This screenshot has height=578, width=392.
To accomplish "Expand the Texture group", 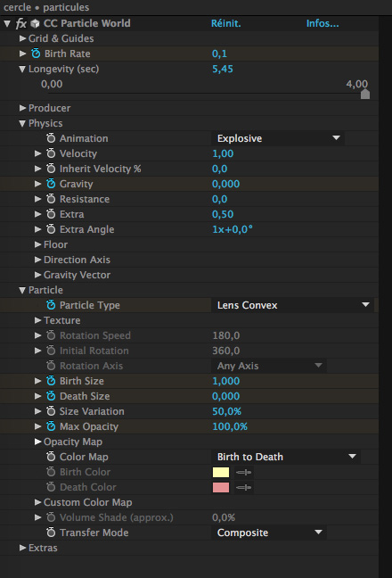I will pos(37,320).
